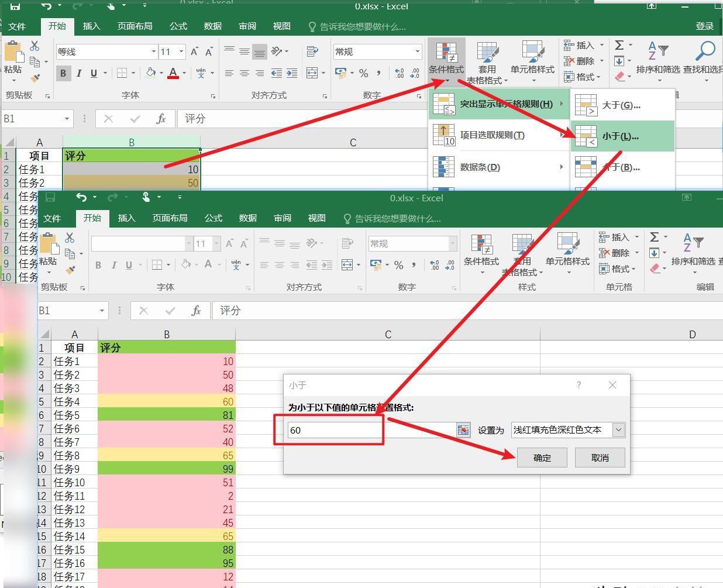This screenshot has height=588, width=723.
Task: Click Increase Decimal in upper ribbon
Action: 400,73
